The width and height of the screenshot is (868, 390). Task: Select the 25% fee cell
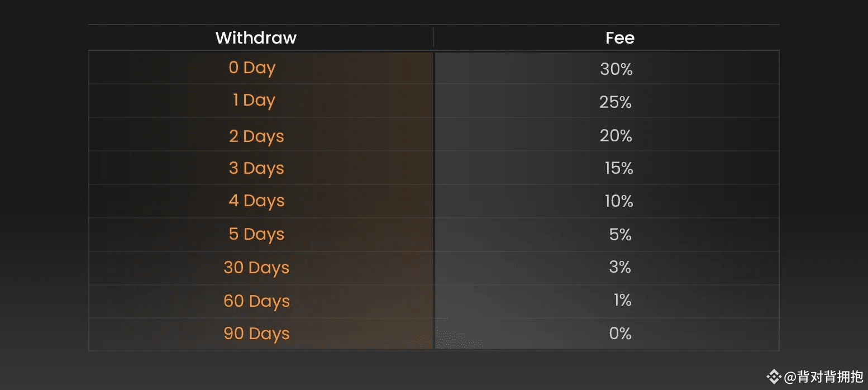coord(616,102)
